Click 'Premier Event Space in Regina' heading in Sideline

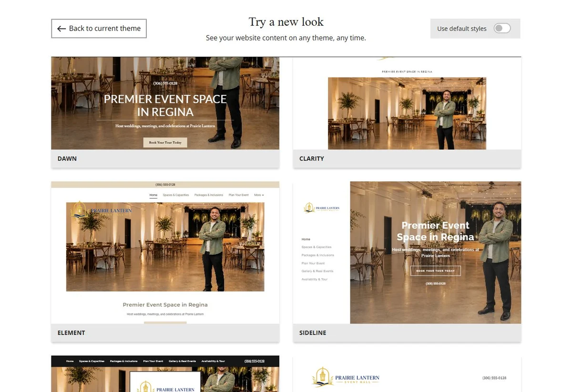tap(436, 231)
